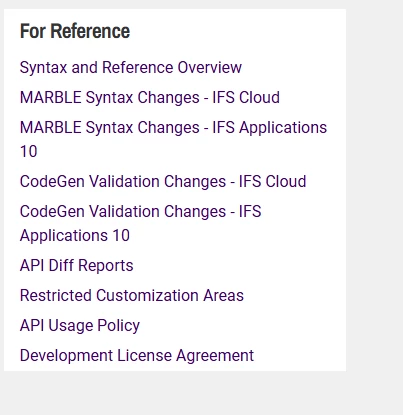View the syntax reference overview page
Screen dimensions: 403x415
131,67
